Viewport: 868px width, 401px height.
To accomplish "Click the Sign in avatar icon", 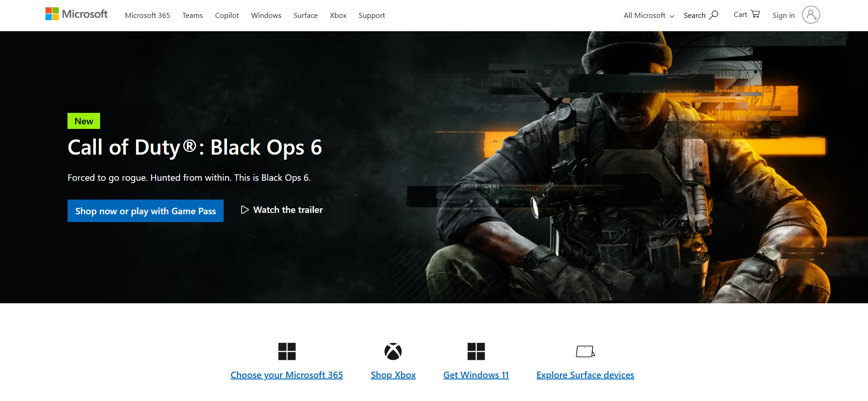I will [811, 15].
